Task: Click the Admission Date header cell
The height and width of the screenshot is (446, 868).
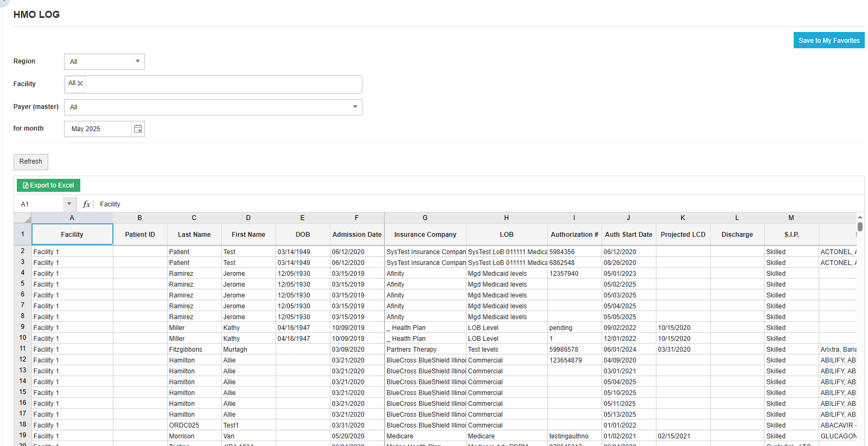Action: [357, 235]
